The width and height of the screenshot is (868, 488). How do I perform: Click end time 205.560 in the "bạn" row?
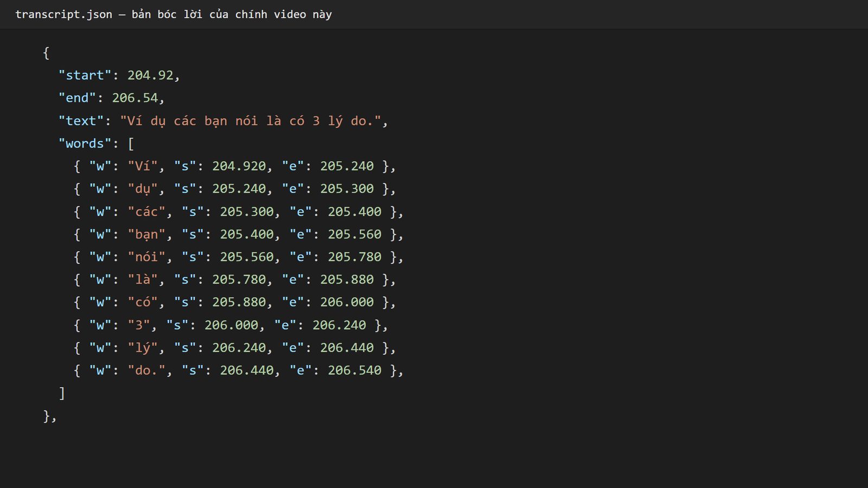point(355,234)
